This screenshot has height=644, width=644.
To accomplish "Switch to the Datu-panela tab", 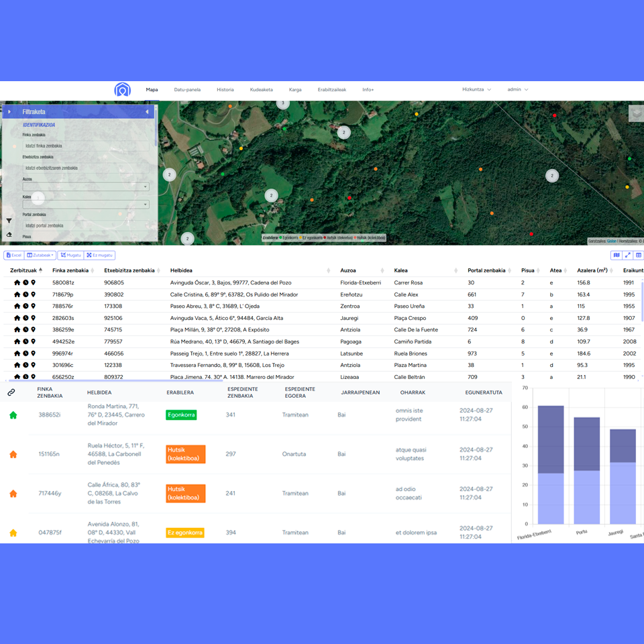I will pyautogui.click(x=187, y=89).
